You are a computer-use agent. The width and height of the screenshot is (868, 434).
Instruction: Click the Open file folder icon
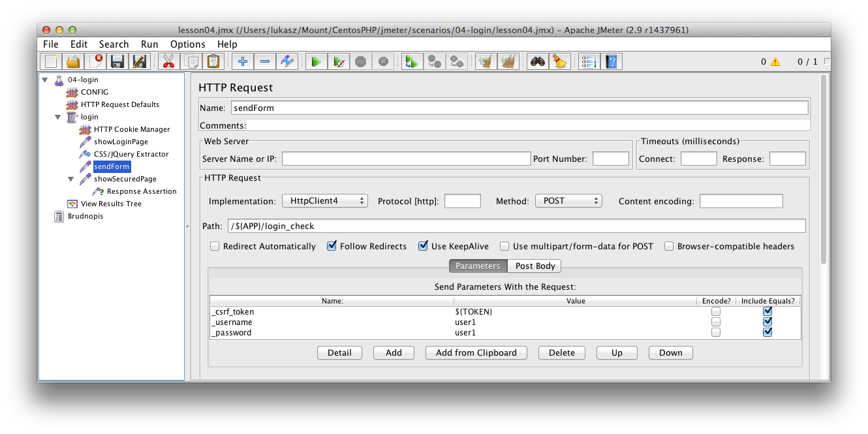tap(72, 61)
